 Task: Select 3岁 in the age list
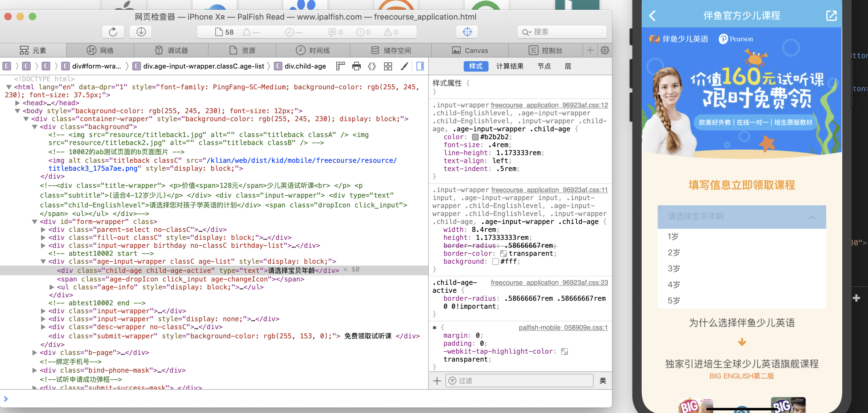tap(674, 269)
